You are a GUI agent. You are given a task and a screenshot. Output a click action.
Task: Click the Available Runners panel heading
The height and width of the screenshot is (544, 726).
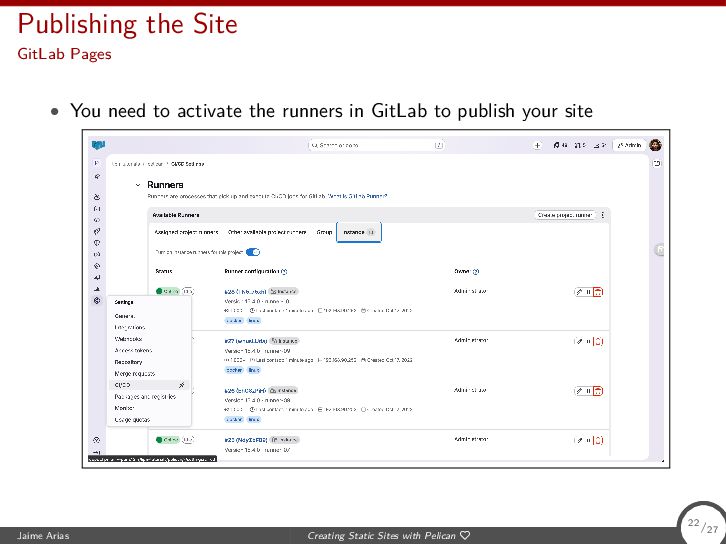pos(176,215)
